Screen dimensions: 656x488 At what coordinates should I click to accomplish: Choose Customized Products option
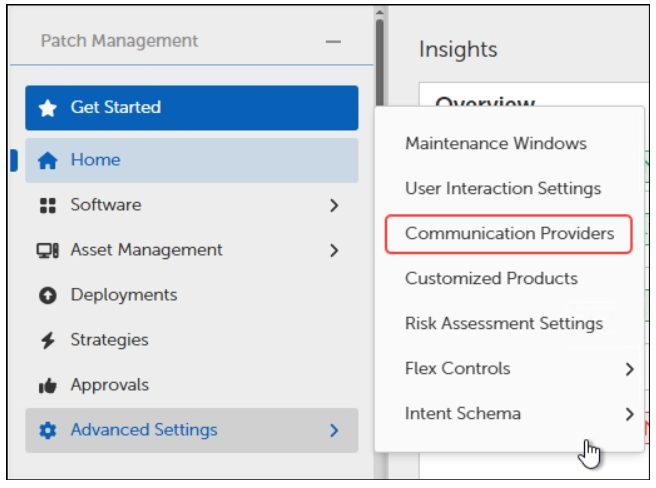[x=491, y=278]
